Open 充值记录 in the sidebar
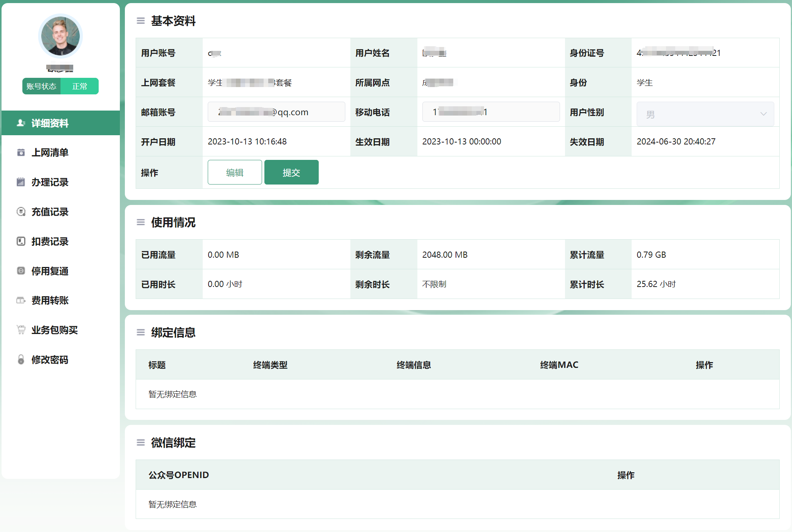This screenshot has height=532, width=792. tap(61, 212)
